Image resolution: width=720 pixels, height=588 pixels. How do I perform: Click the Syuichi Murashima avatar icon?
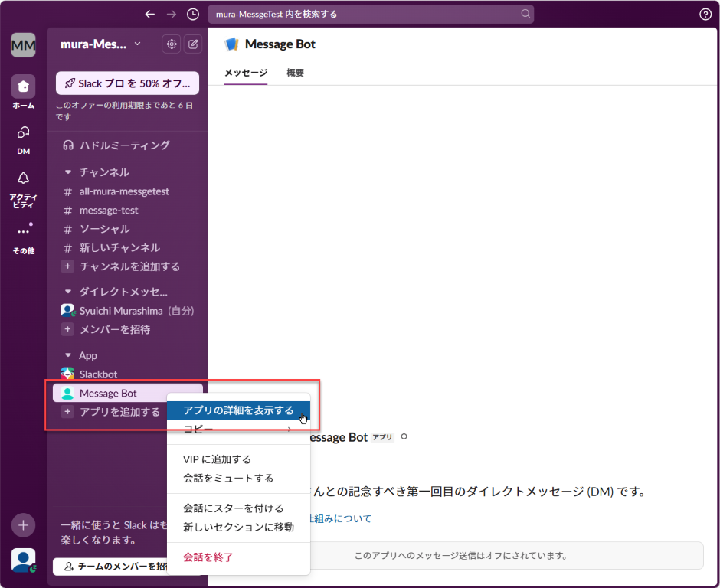pos(67,311)
